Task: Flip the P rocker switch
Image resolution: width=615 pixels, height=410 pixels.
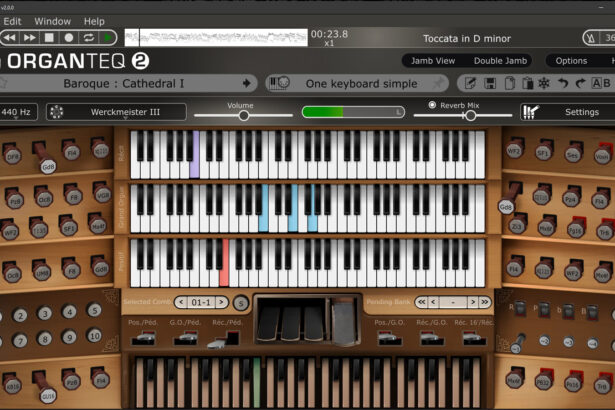Action: [x=544, y=310]
